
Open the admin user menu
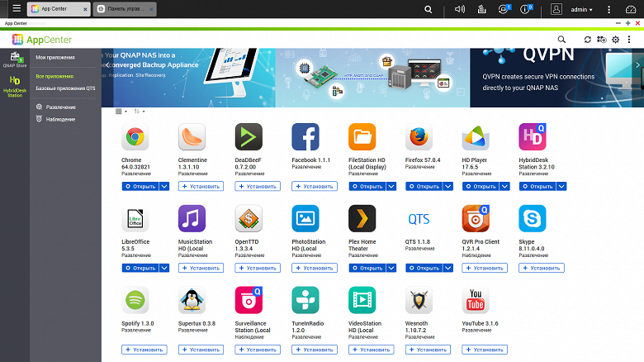tap(581, 9)
